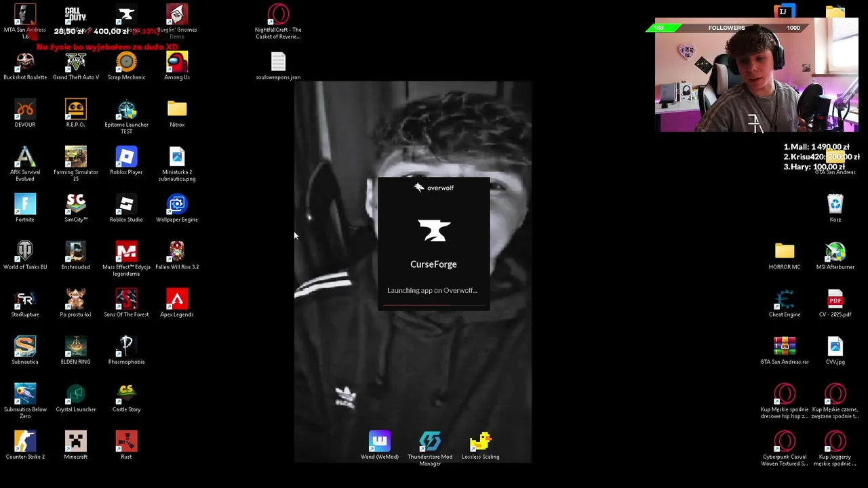Open the NightfallCraft Casket of Reverie shortcut
The width and height of the screenshot is (868, 488).
click(x=278, y=22)
